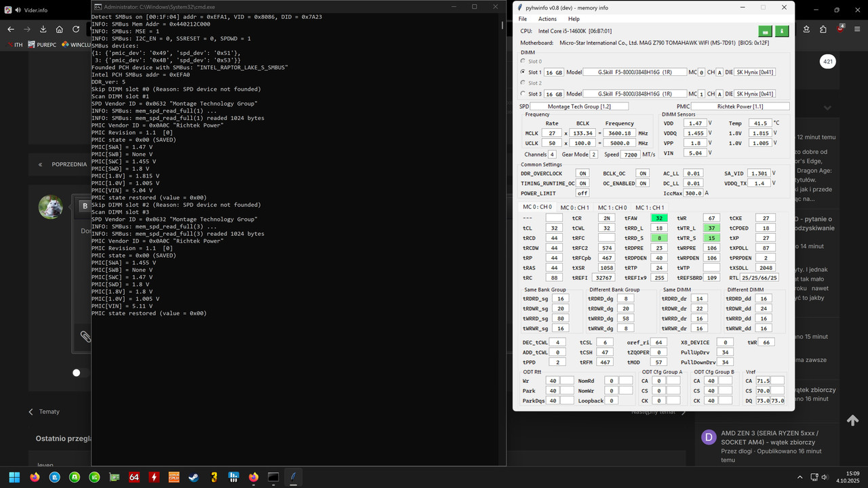Switch to the MC 1: CH 1 tab

coord(649,207)
